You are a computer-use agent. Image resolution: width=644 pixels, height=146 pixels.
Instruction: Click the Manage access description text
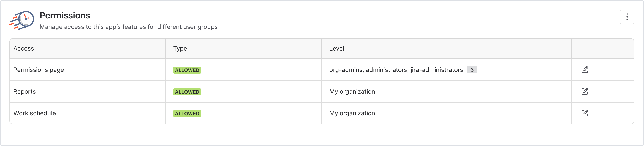[x=128, y=27]
